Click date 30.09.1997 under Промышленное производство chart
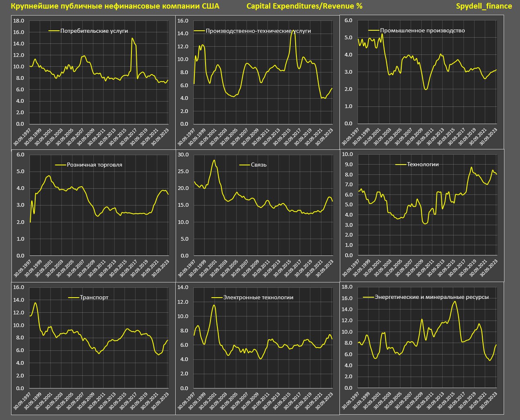Image resolution: width=520 pixels, height=420 pixels. [350, 136]
